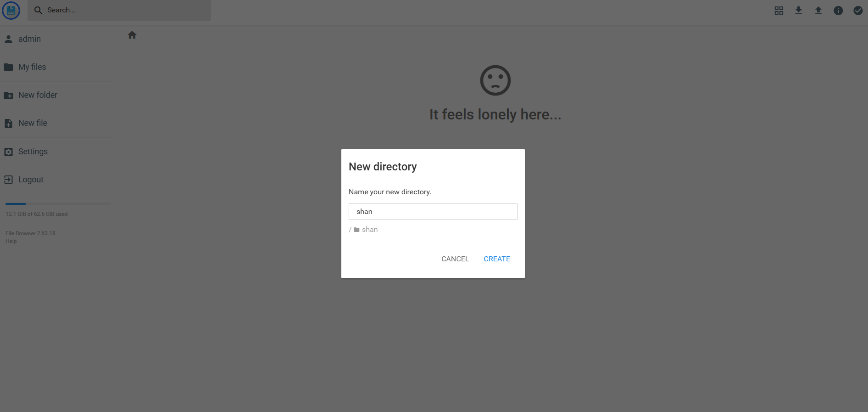
Task: Click the Logout arrow icon
Action: [8, 180]
